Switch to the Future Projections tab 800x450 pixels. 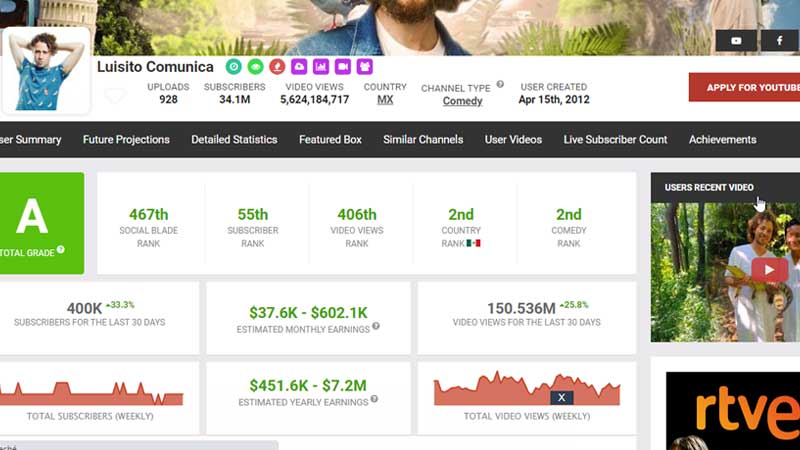tap(126, 140)
